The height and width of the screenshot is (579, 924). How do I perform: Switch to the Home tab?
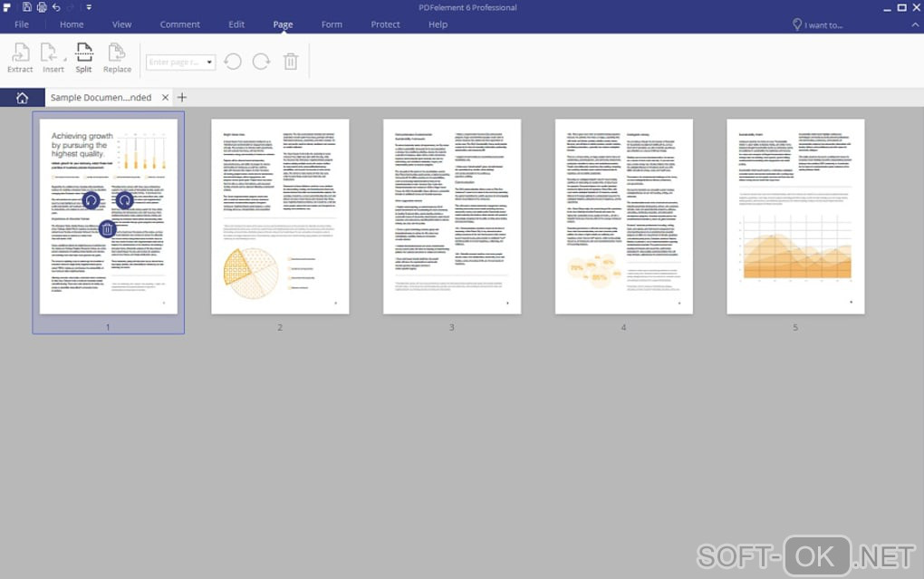pos(72,24)
